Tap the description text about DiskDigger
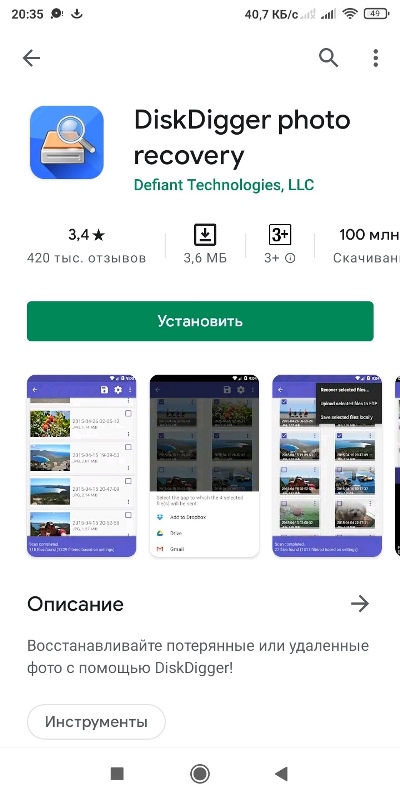The height and width of the screenshot is (800, 400). coord(198,657)
